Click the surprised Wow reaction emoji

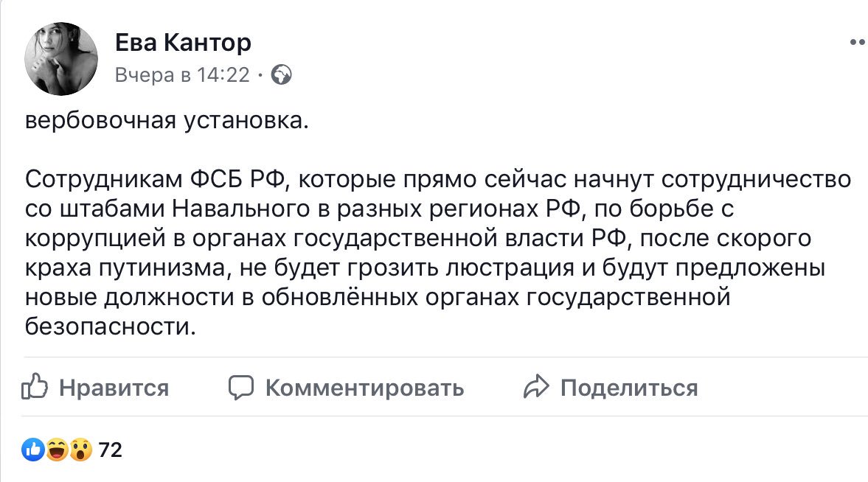[x=80, y=449]
